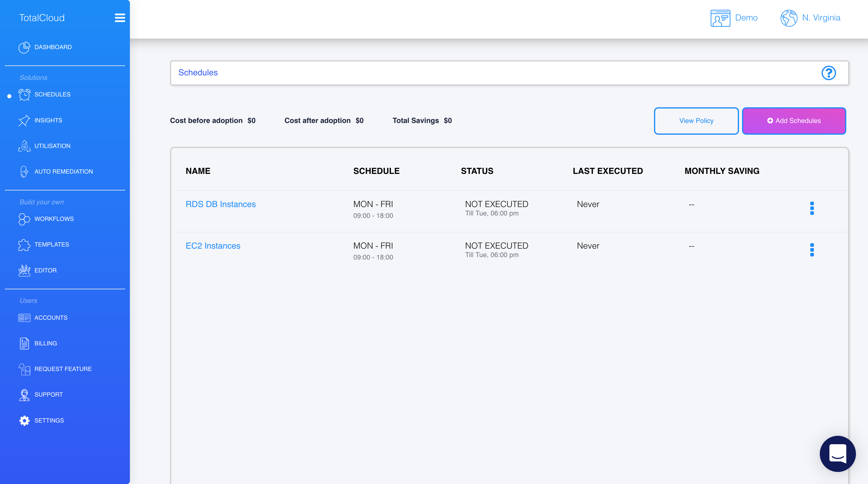The height and width of the screenshot is (484, 868).
Task: Click MON - FRI schedule in RDS row
Action: click(373, 204)
